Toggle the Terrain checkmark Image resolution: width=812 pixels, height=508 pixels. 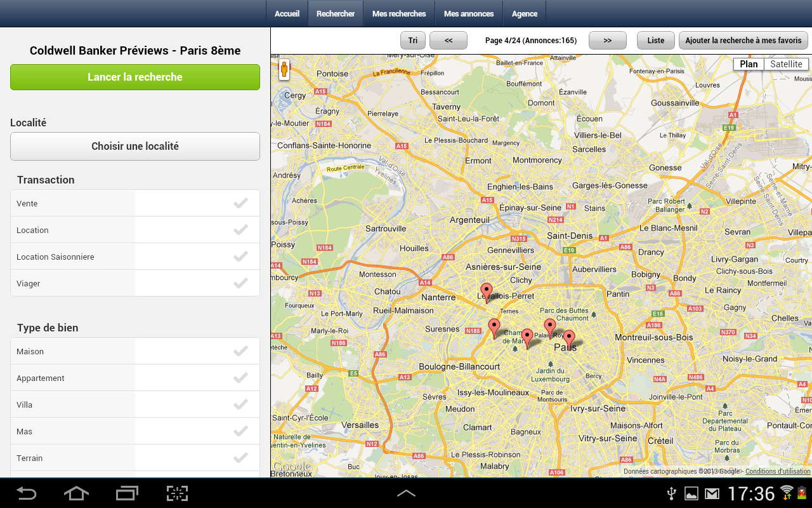point(240,458)
